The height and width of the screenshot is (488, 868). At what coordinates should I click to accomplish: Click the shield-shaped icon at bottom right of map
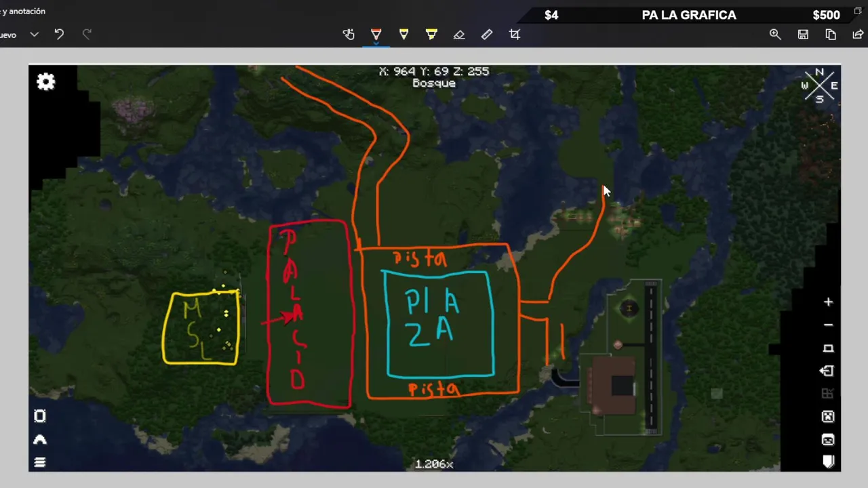click(x=827, y=462)
